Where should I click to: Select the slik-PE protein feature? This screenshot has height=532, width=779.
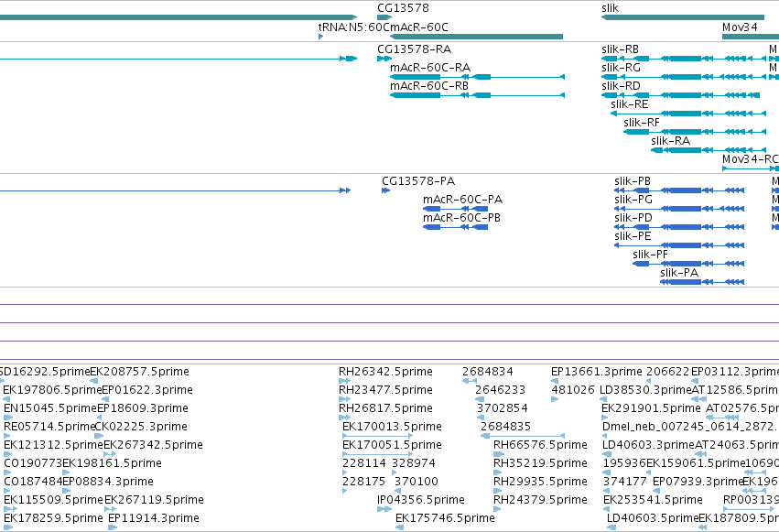[x=679, y=245]
